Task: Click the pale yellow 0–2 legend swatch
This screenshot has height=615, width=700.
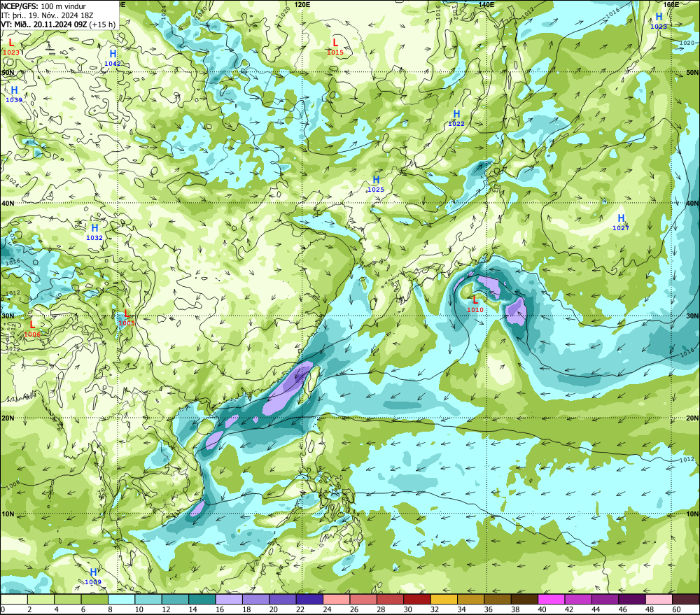Action: pos(14,599)
